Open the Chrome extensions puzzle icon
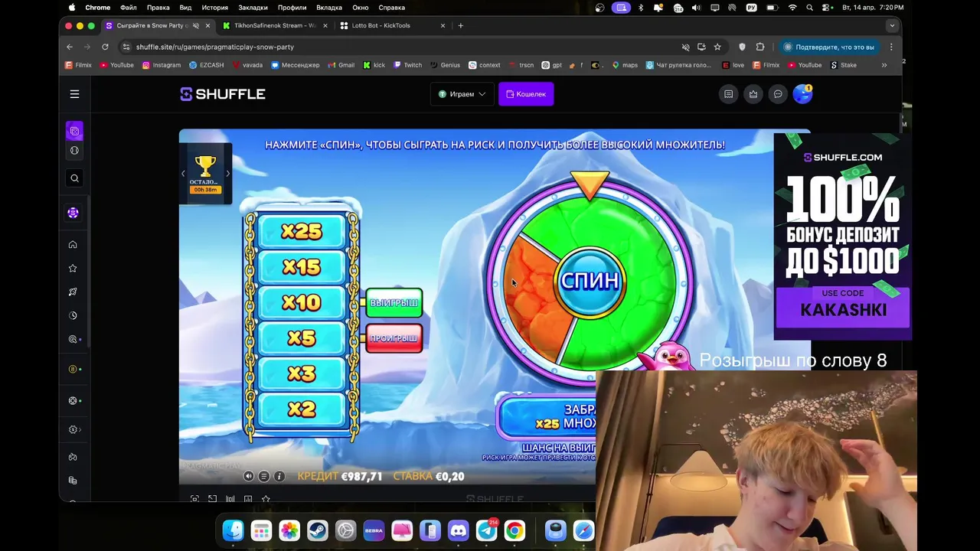The width and height of the screenshot is (980, 551). coord(760,47)
